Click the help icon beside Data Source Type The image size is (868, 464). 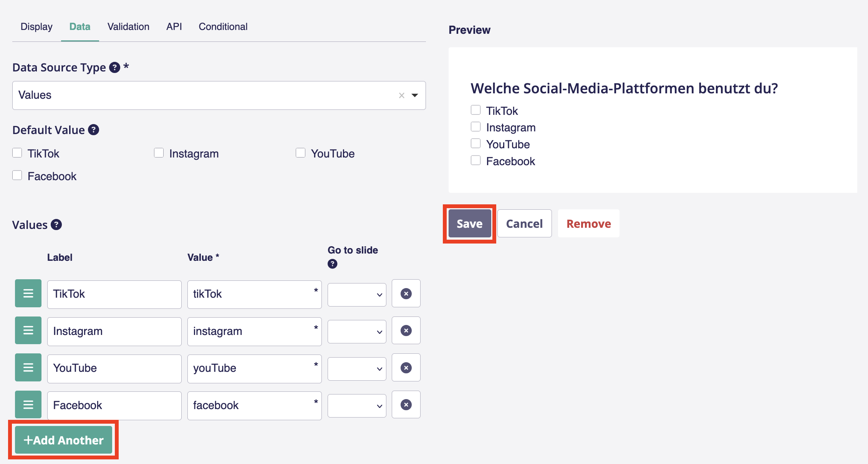coord(114,68)
